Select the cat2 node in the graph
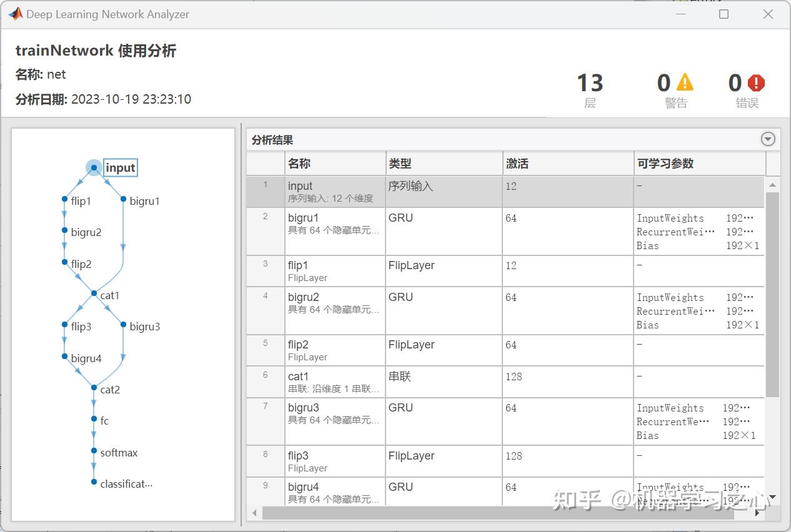 point(92,389)
